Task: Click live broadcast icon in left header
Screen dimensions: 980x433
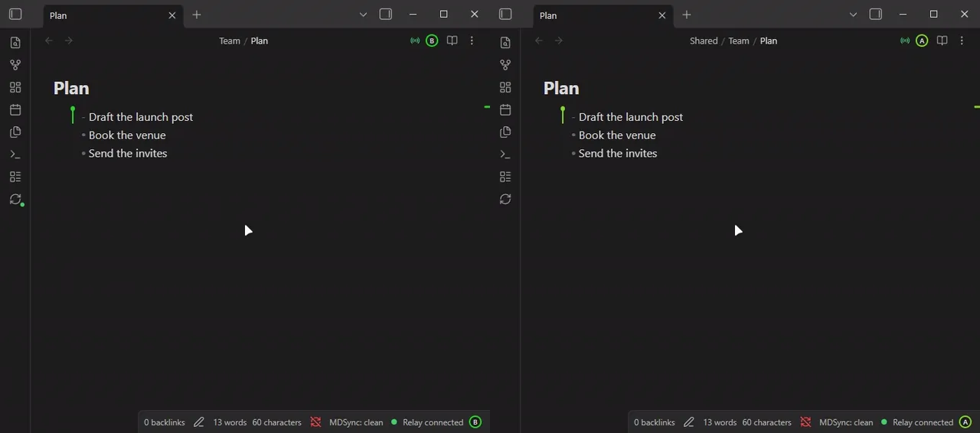Action: pos(415,41)
